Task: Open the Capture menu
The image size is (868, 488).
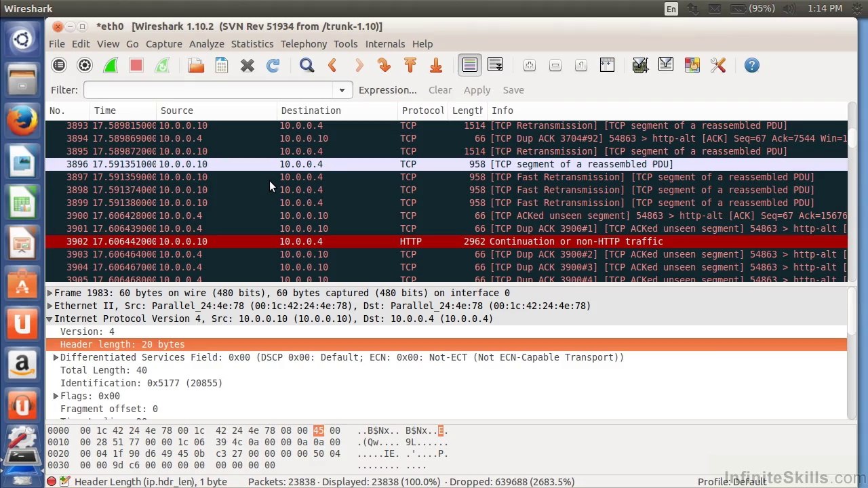Action: (x=164, y=44)
